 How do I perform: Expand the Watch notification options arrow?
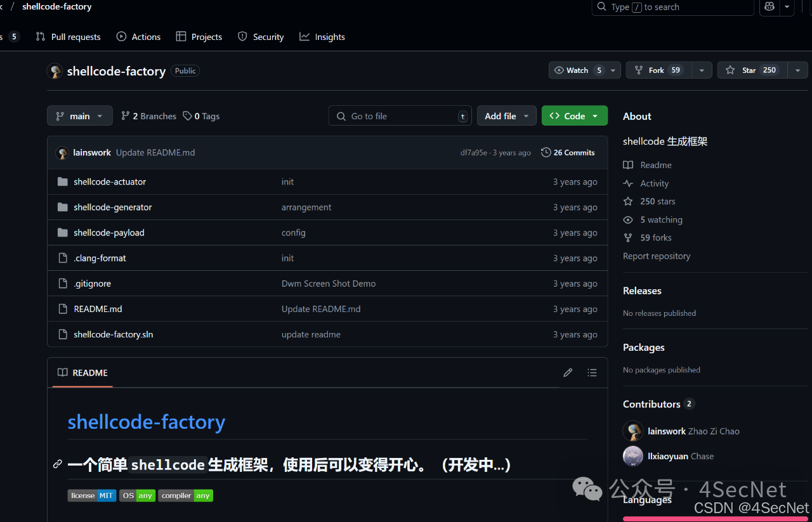coord(613,70)
